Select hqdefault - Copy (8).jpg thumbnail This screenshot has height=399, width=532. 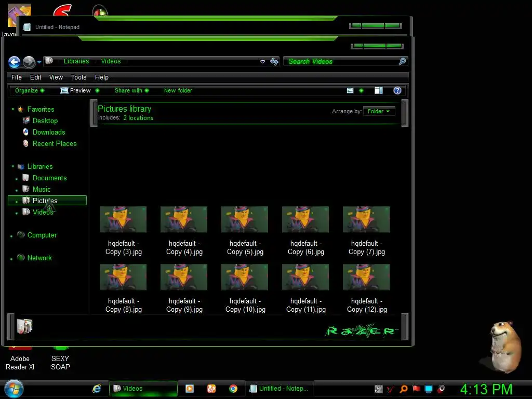click(123, 277)
